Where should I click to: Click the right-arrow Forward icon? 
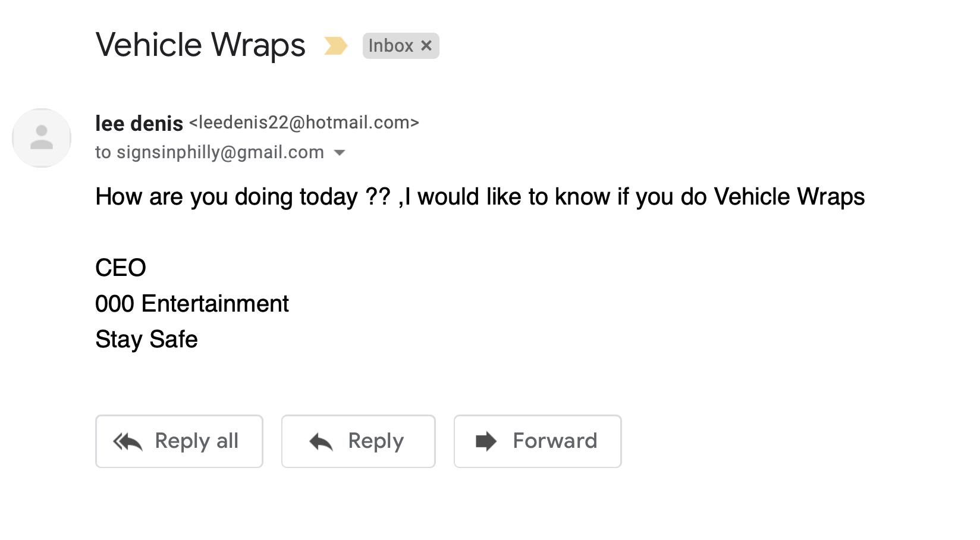tap(486, 441)
